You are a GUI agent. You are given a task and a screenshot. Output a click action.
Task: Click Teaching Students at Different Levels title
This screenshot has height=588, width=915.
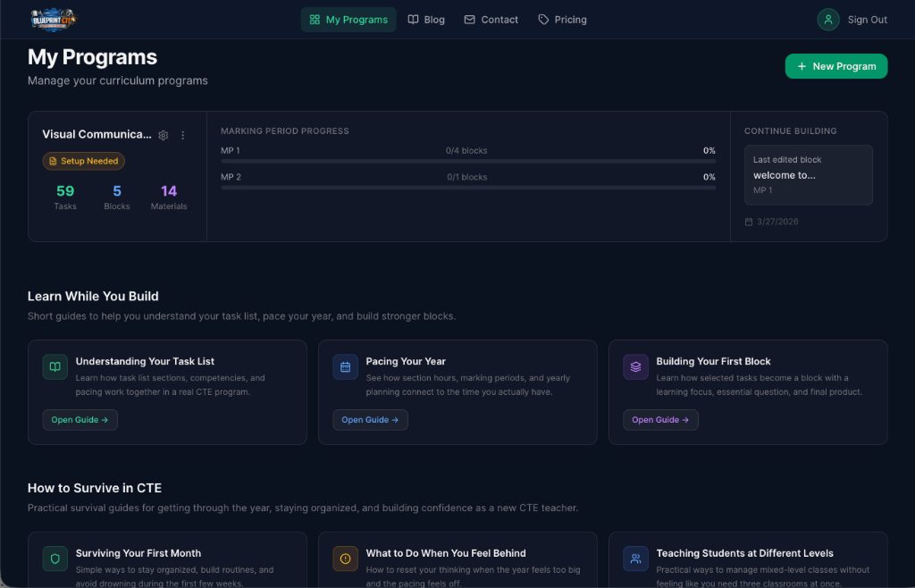[744, 553]
